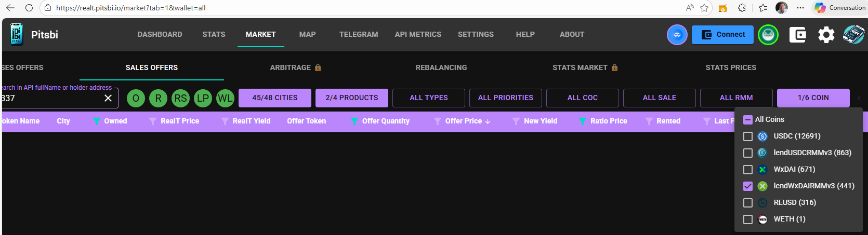
Task: Open the 1/6 COIN dropdown
Action: (813, 98)
